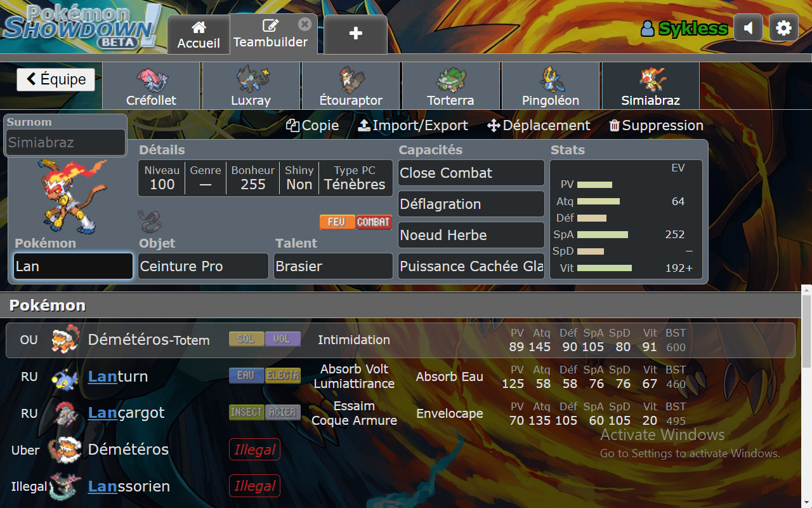Viewport: 812px width, 508px height.
Task: Click the Suppression button
Action: pos(656,126)
